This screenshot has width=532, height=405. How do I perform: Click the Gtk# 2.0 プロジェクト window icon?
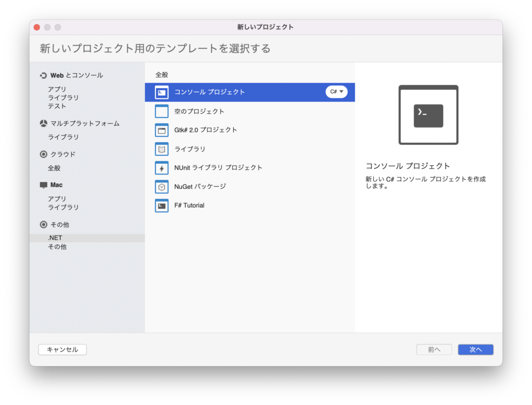pos(162,130)
